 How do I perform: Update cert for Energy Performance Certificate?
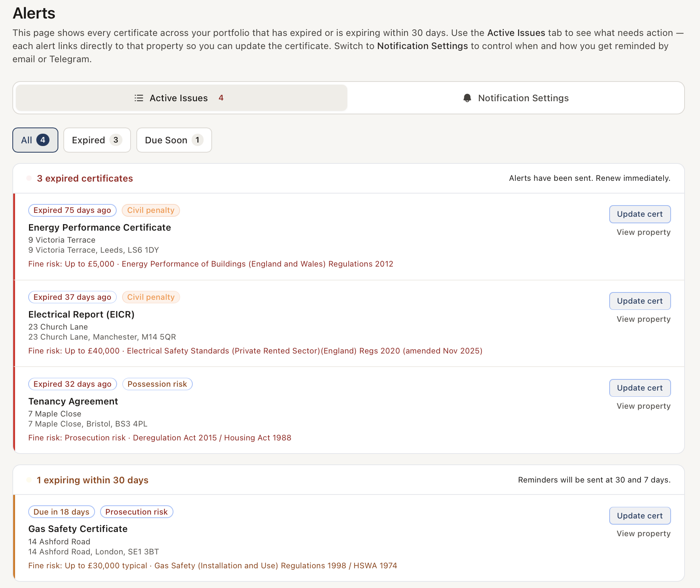click(x=639, y=214)
